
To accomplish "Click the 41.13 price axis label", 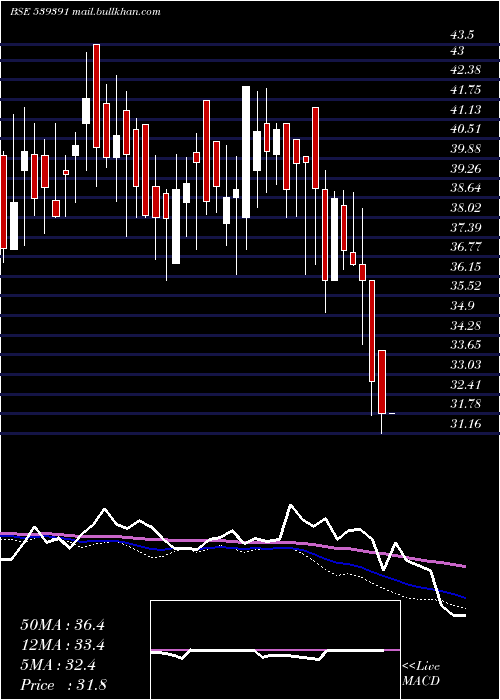I will (x=465, y=109).
